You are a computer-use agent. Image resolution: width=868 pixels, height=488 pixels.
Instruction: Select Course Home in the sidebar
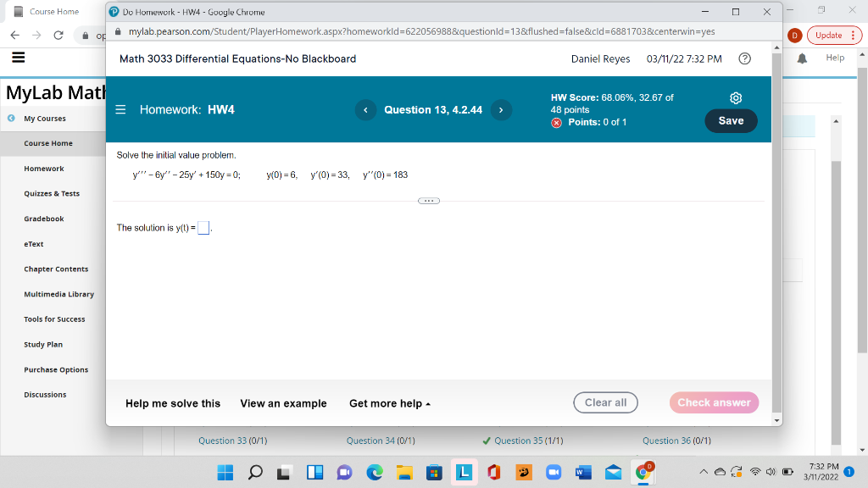48,143
